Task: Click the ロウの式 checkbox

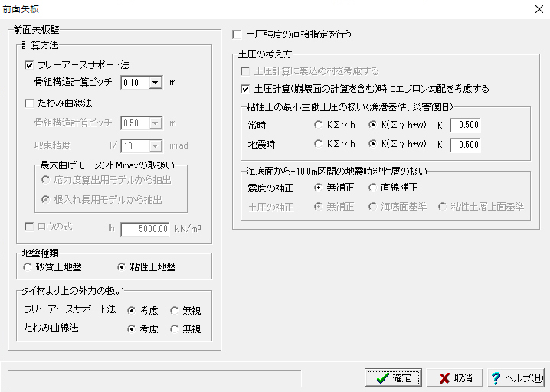Action: [29, 227]
